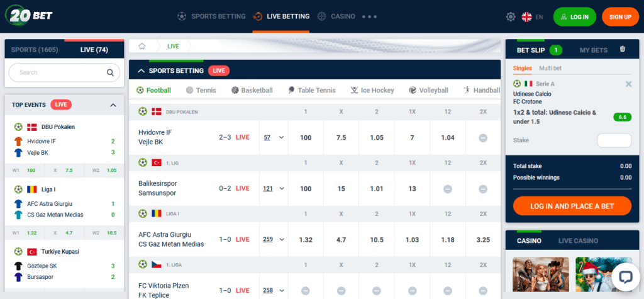Switch to My Bets tab
644x299 pixels.
(x=594, y=50)
